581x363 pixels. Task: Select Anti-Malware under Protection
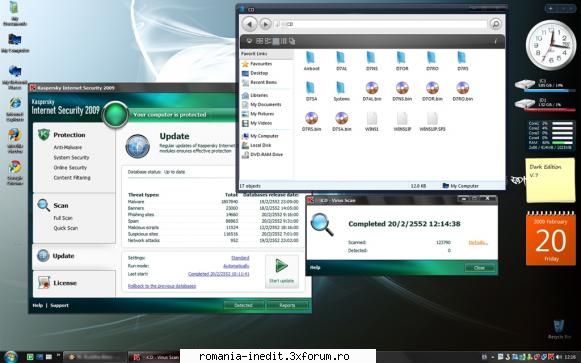(68, 147)
